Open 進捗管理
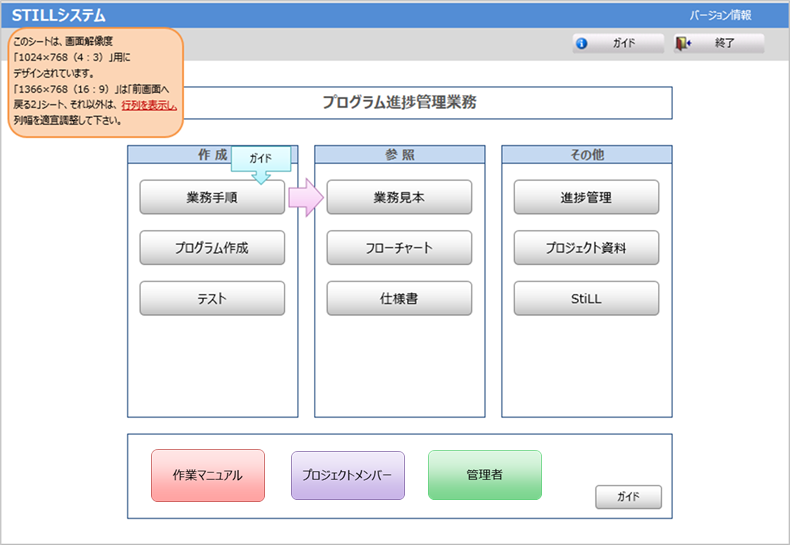This screenshot has width=790, height=545. (x=586, y=197)
